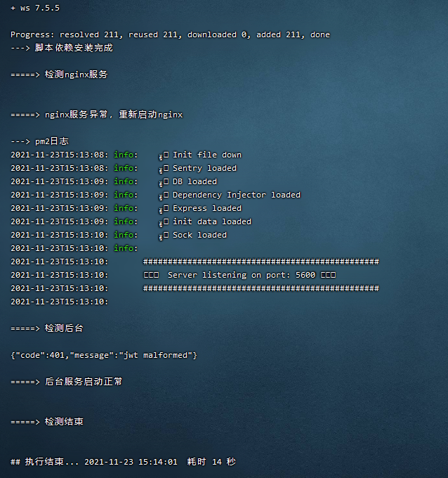448x478 pixels.
Task: Click green 'info' on Dependency Injector row
Action: click(124, 195)
